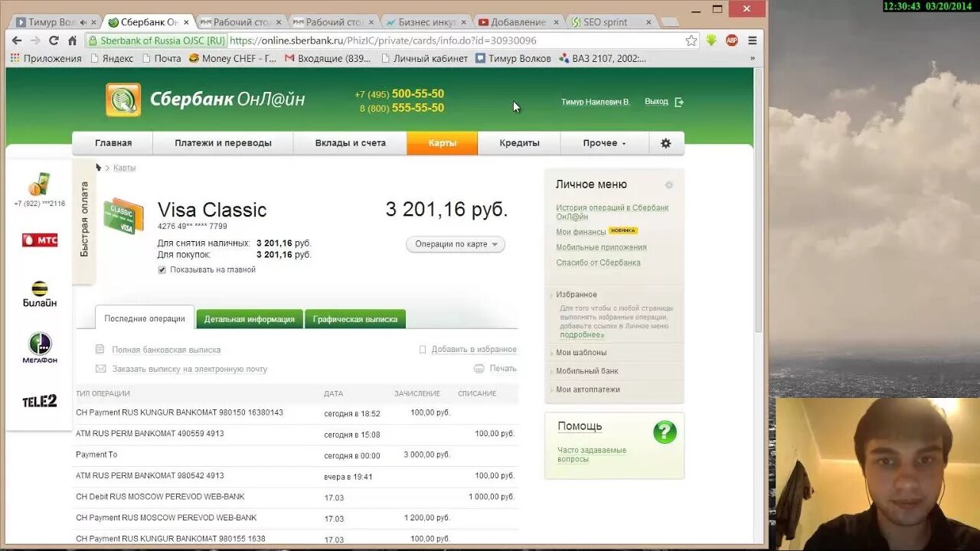Click Карты breadcrumb link
This screenshot has width=980, height=551.
point(125,168)
